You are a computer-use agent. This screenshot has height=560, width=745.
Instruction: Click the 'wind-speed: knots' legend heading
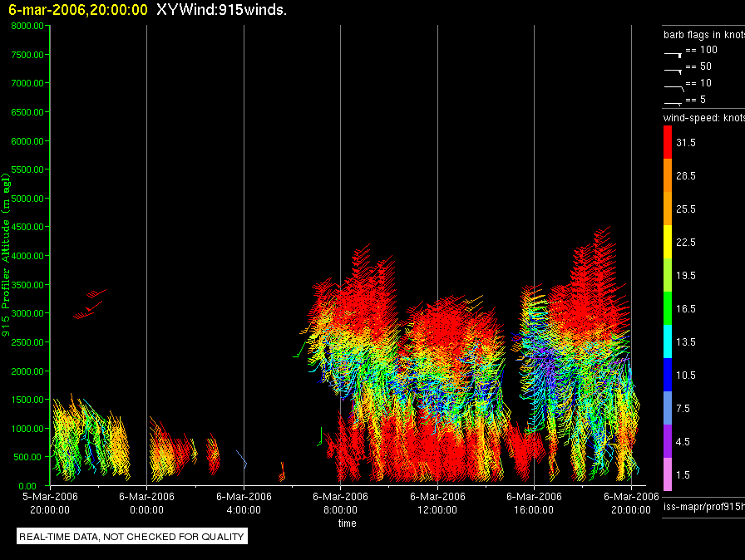(x=704, y=118)
